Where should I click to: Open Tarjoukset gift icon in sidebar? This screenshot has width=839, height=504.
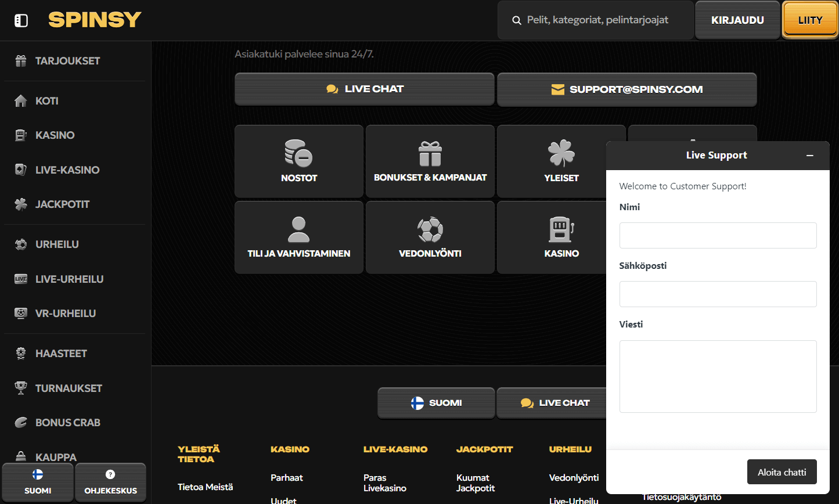(21, 61)
